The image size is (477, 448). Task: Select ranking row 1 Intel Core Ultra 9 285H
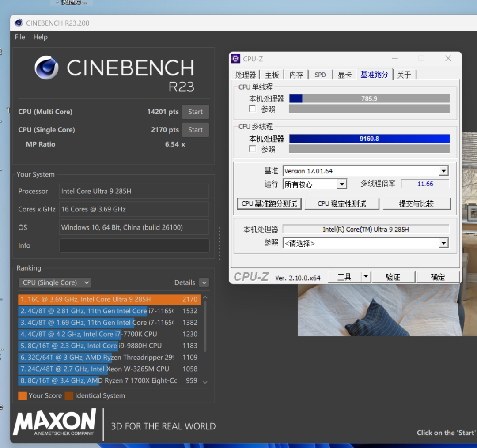(109, 299)
